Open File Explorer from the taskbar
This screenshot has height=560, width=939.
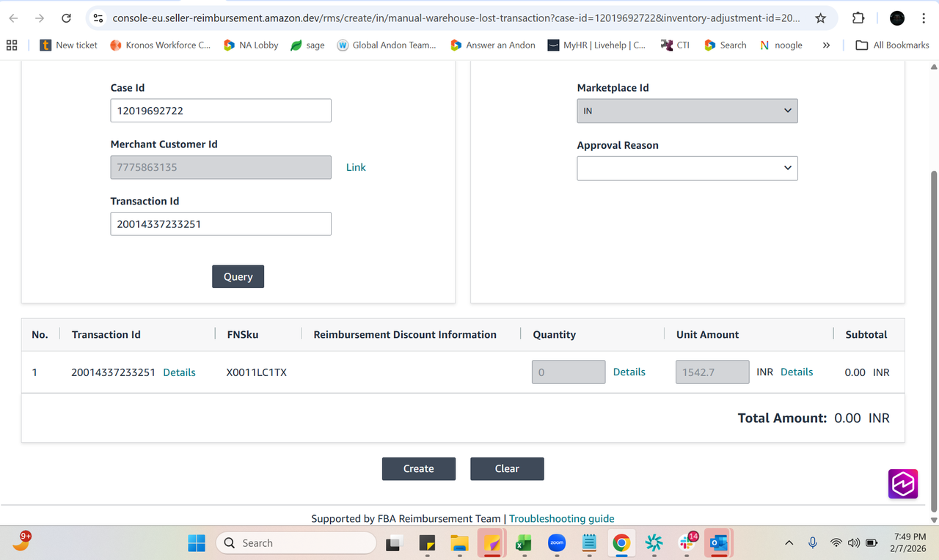[x=459, y=542]
